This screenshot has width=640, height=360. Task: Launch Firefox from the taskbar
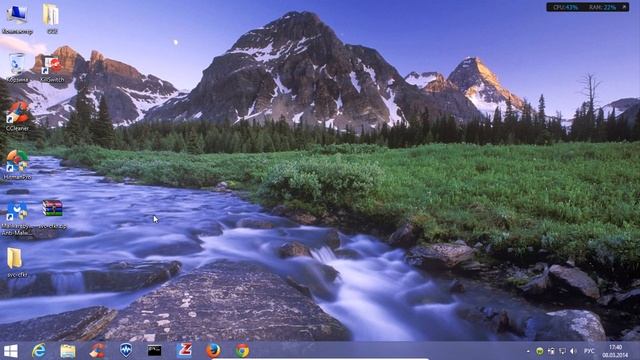tap(213, 351)
